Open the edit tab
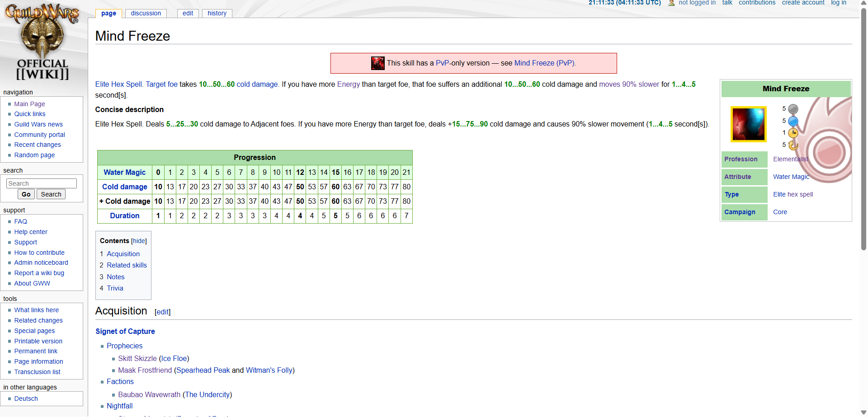The image size is (868, 417). (188, 13)
